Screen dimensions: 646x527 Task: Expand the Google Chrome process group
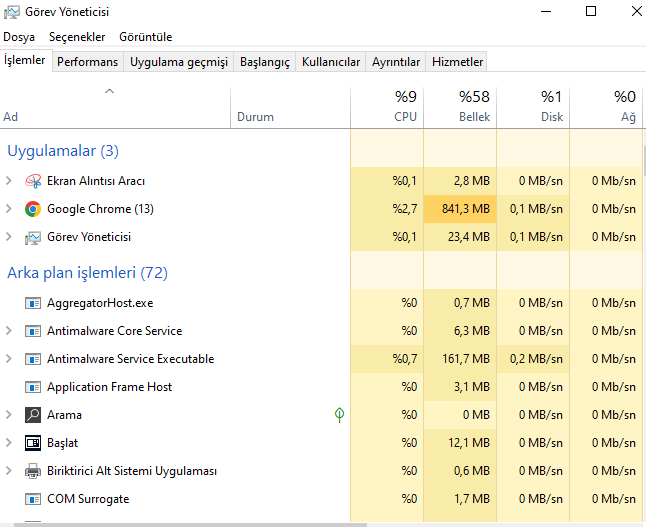click(x=9, y=209)
